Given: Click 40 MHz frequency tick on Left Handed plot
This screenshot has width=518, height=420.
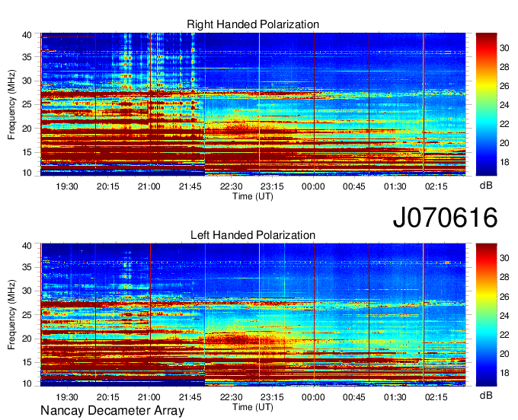Looking at the screenshot, I should pos(27,246).
